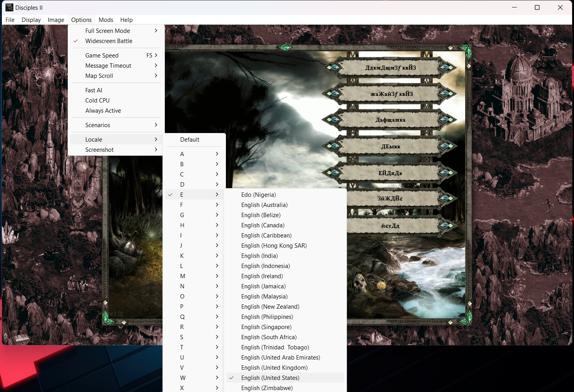Click the checked E locale group
574x392 pixels.
[x=194, y=195]
